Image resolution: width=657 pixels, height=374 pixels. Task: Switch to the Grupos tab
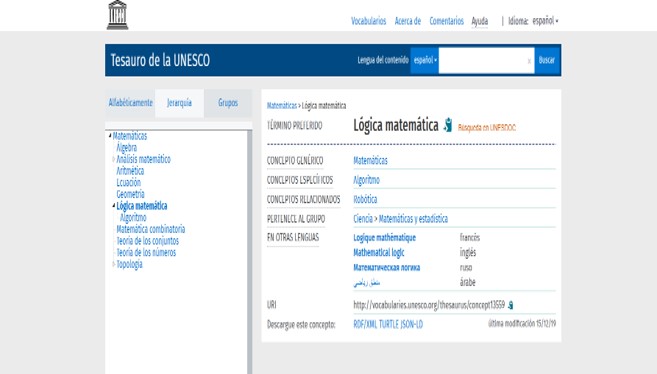click(228, 103)
